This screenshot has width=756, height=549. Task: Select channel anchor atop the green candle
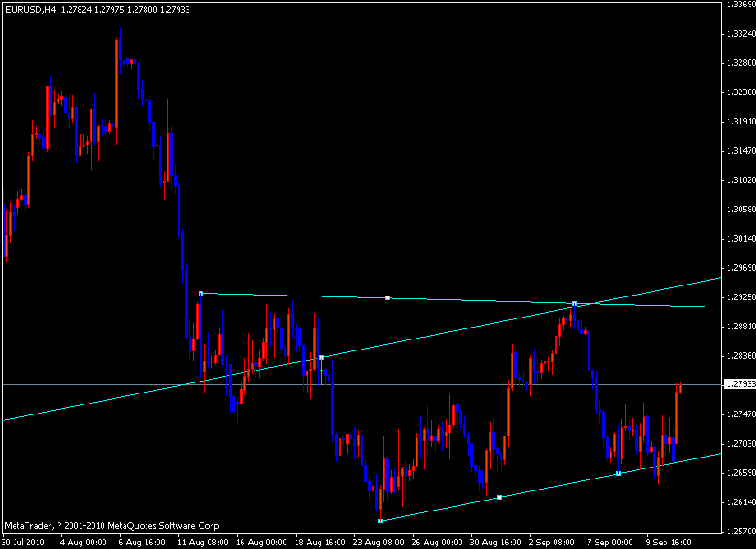[321, 357]
